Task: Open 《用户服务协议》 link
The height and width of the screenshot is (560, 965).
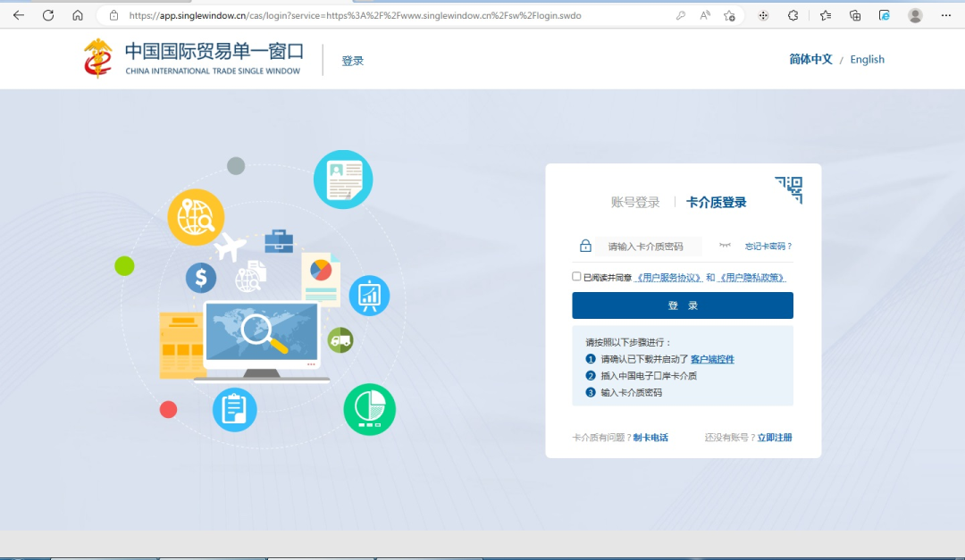Action: point(668,278)
